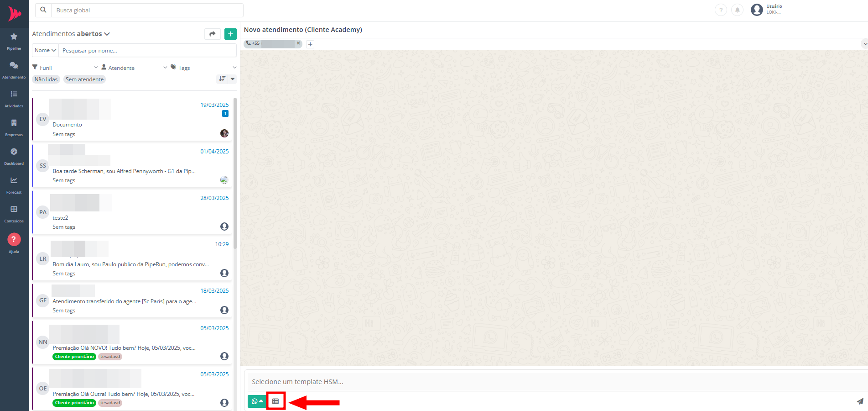
Task: Click the Busca global search field
Action: 147,10
